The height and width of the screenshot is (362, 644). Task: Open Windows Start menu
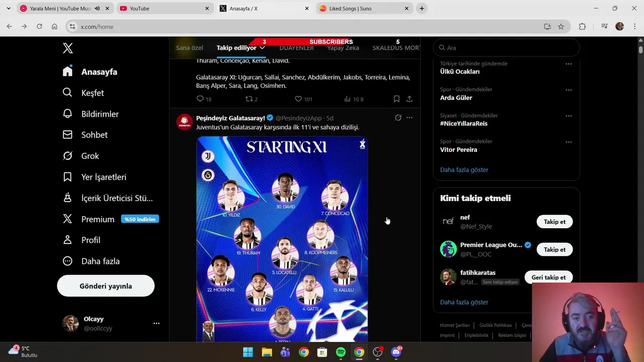point(248,352)
